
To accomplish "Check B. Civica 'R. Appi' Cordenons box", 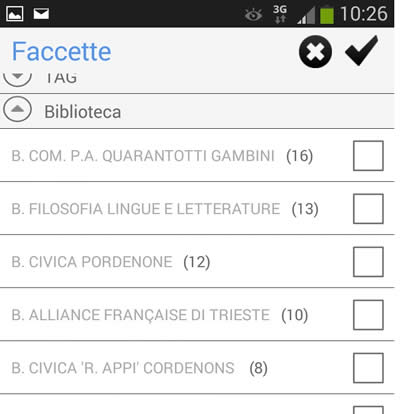I will pyautogui.click(x=368, y=368).
